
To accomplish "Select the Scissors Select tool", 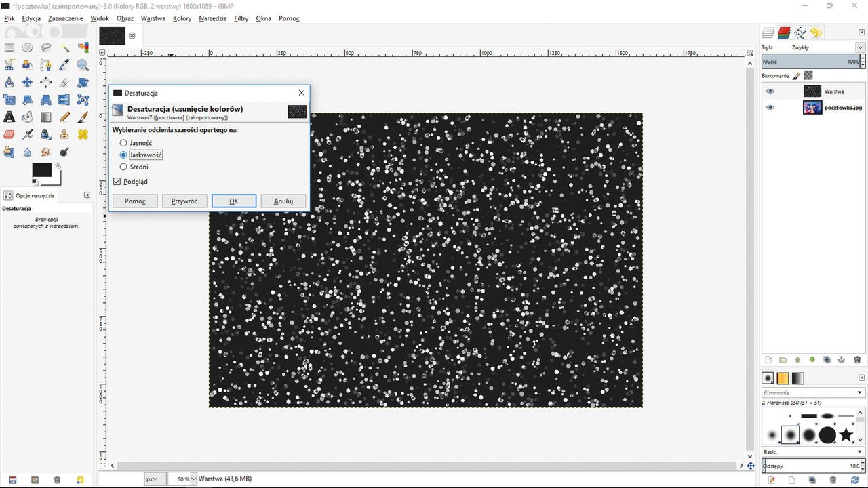I will click(9, 65).
